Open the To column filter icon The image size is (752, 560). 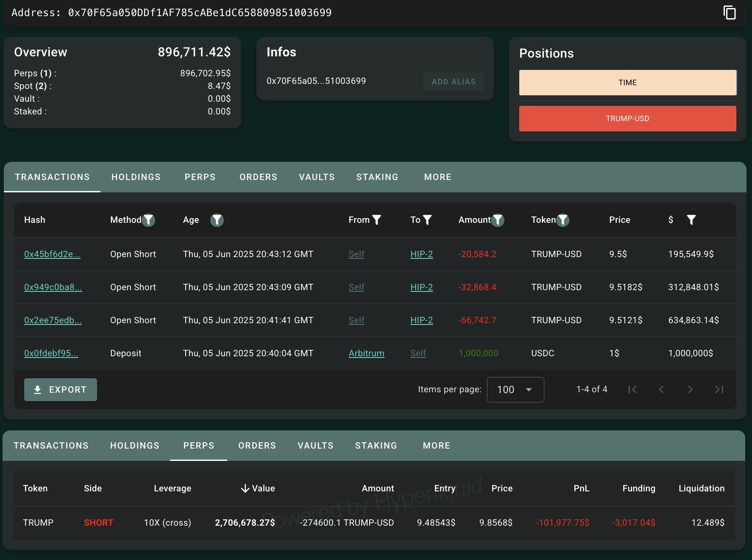point(427,220)
